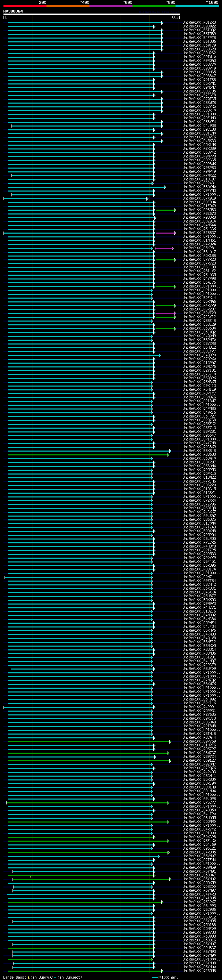This screenshot has height=980, width=222.
Task: Select the UniRef100_B8AYH0 label
Action: point(199,187)
